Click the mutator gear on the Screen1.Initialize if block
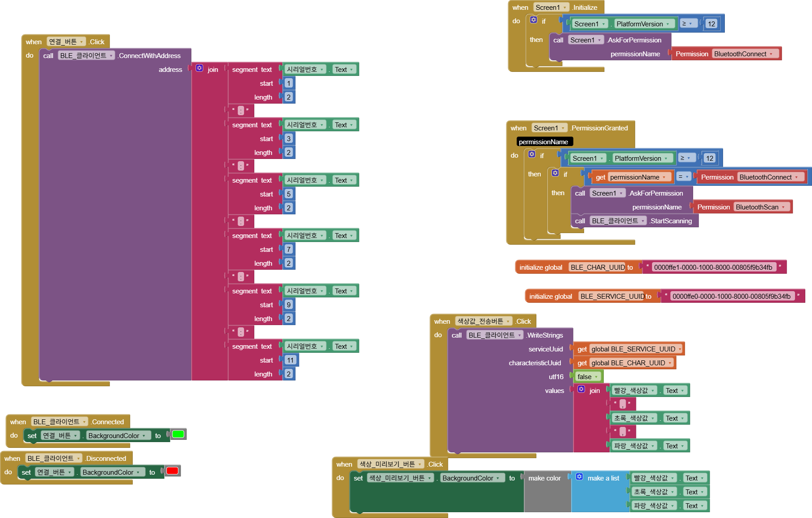Viewport: 812px width, 518px height. pos(534,20)
